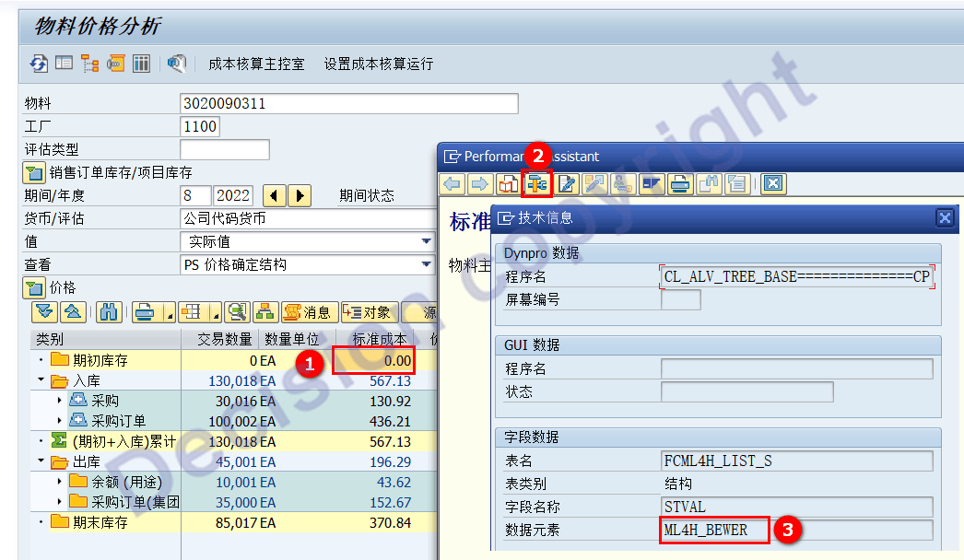964x560 pixels.
Task: Click the 成本核算主控室 button
Action: coord(256,64)
